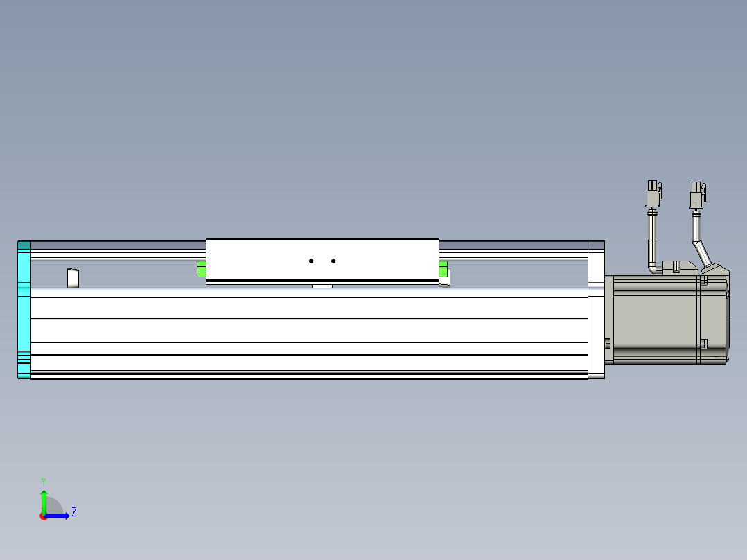Image resolution: width=747 pixels, height=560 pixels.
Task: Select the long aluminum profile body
Action: coord(309,333)
